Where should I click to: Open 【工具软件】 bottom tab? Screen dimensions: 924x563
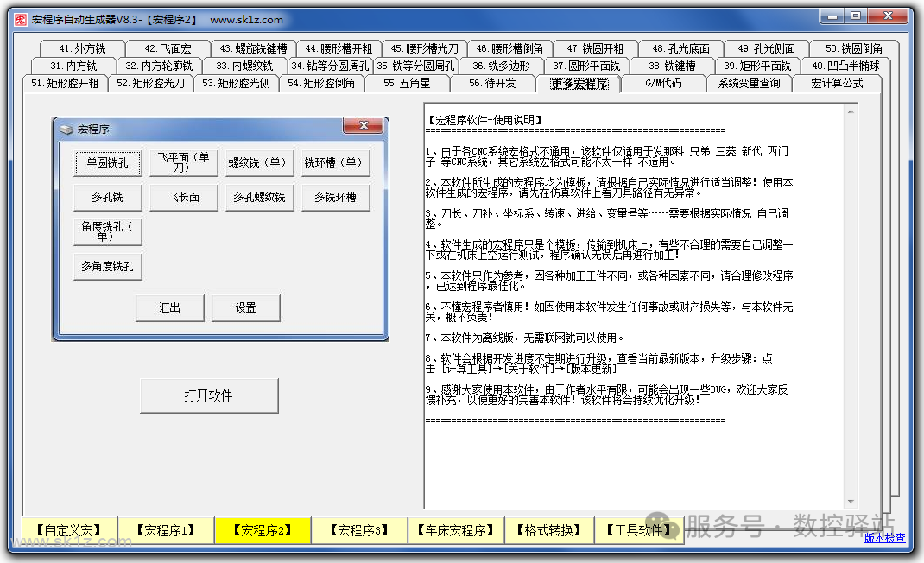tap(639, 530)
